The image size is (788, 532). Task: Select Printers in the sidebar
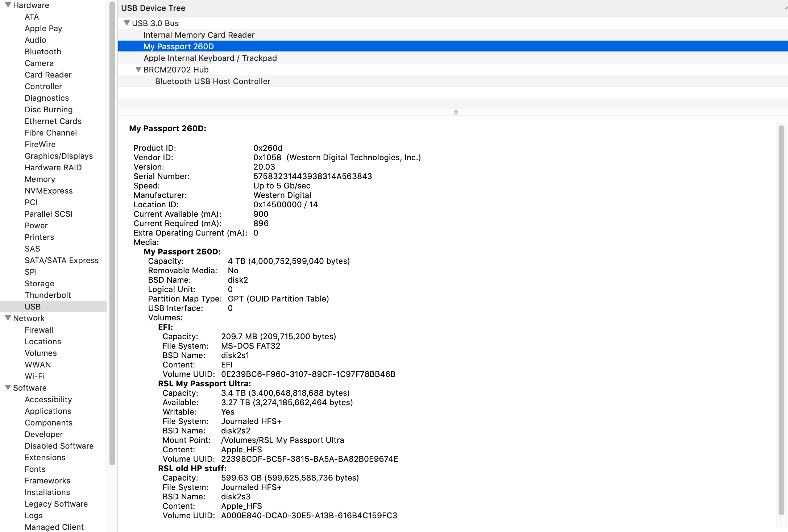[39, 237]
